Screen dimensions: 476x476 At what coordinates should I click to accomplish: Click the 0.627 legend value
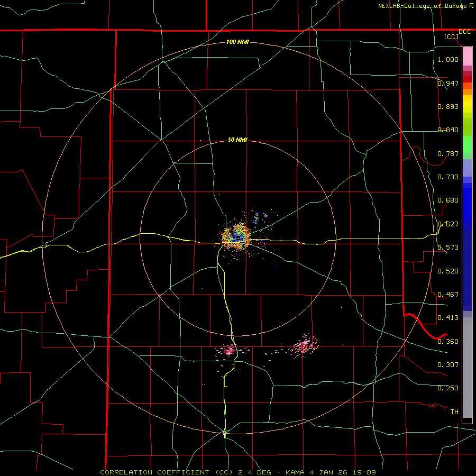[x=448, y=224]
